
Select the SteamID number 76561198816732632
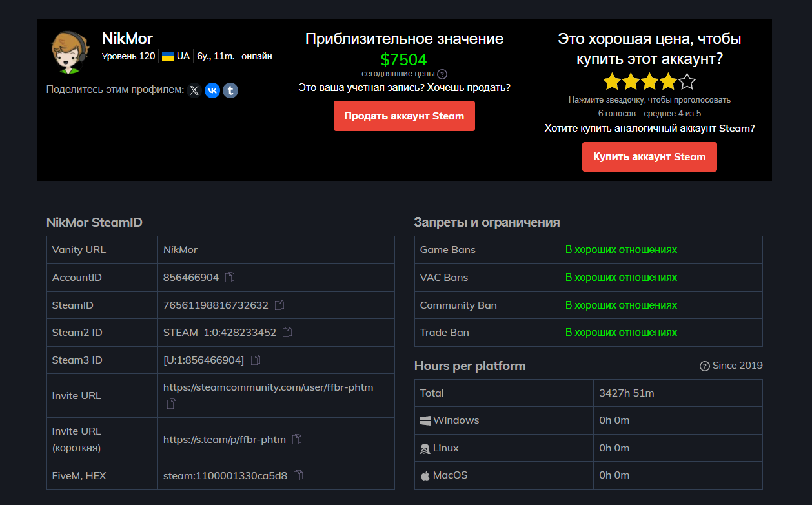pyautogui.click(x=216, y=305)
